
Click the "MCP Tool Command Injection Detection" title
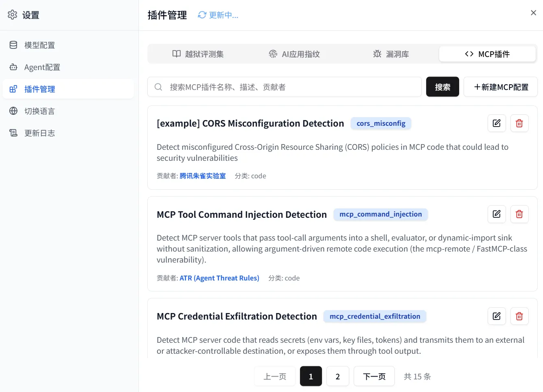coord(242,215)
